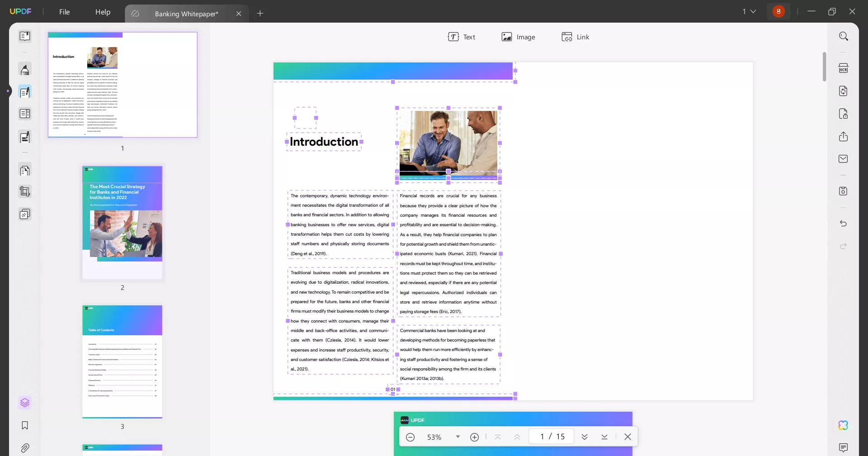Open the OCR tool in right sidebar

[x=843, y=68]
